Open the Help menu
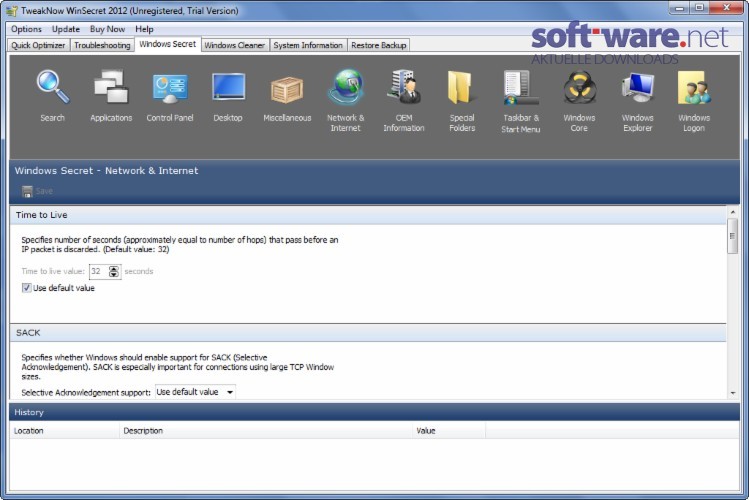Screen dimensions: 749x500 [144, 29]
